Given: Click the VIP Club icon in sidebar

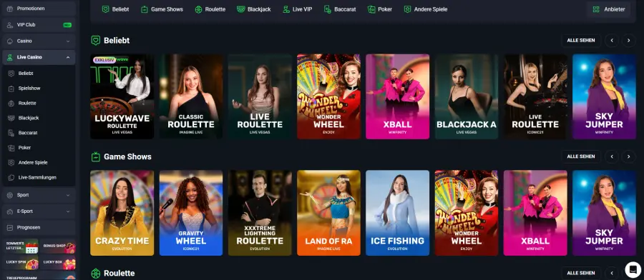Looking at the screenshot, I should pyautogui.click(x=10, y=24).
